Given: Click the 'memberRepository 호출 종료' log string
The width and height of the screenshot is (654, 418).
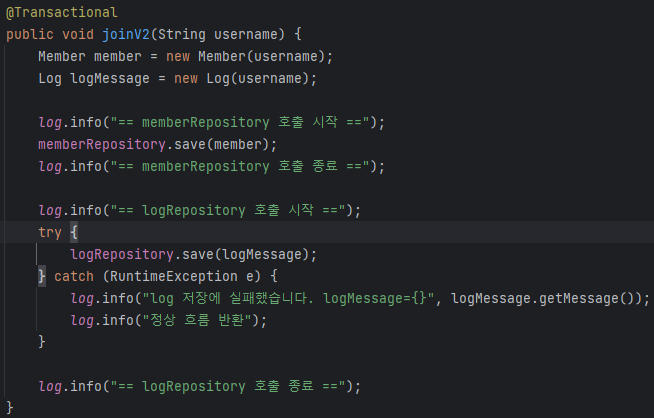Looking at the screenshot, I should click(x=240, y=166).
